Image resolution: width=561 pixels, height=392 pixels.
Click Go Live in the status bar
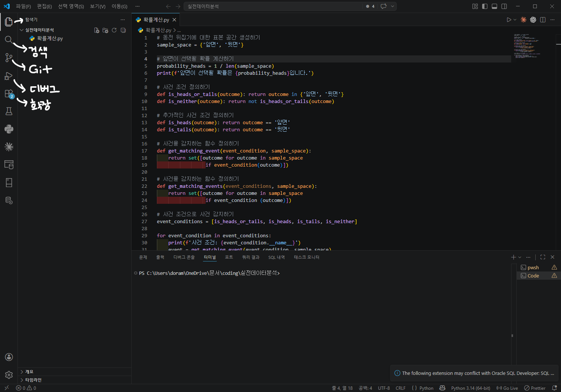(x=507, y=388)
